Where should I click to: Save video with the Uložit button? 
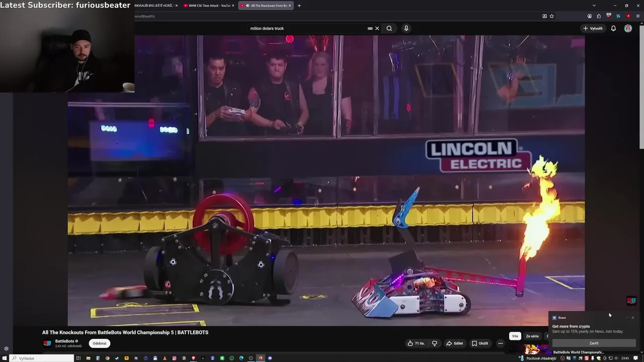(x=480, y=343)
